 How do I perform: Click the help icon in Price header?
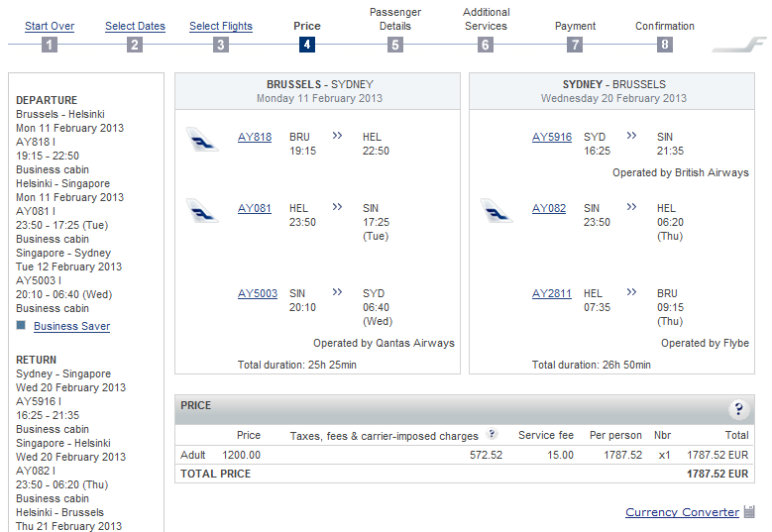(x=738, y=409)
